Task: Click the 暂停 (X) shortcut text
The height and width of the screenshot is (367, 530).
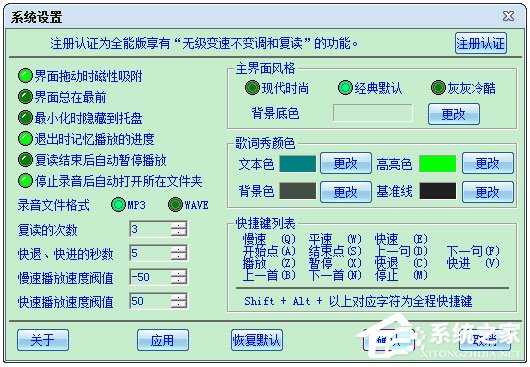Action: pyautogui.click(x=335, y=263)
